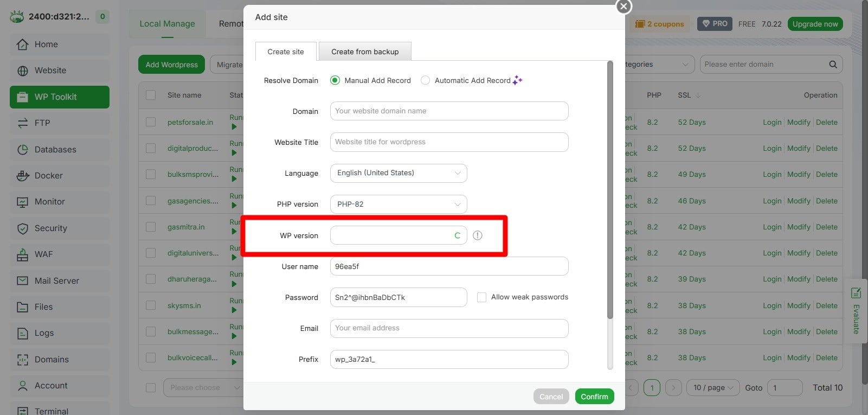Open the Language dropdown
Image resolution: width=868 pixels, height=415 pixels.
[x=398, y=173]
